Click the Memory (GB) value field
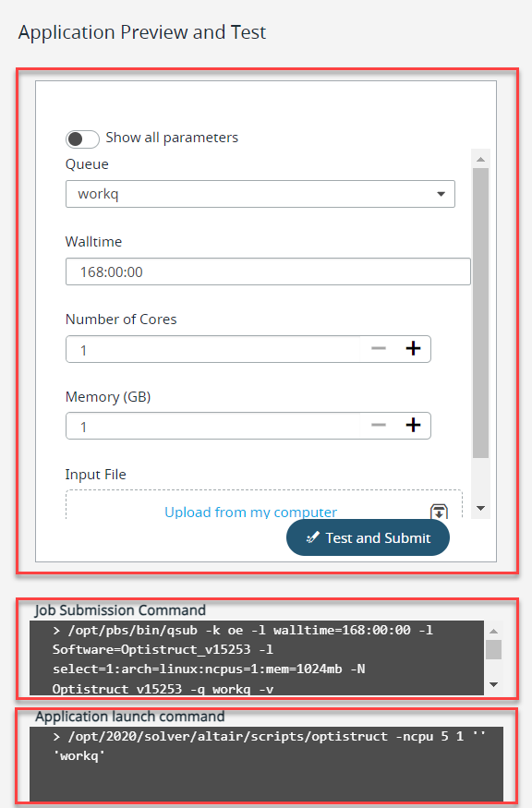532x808 pixels. (212, 426)
